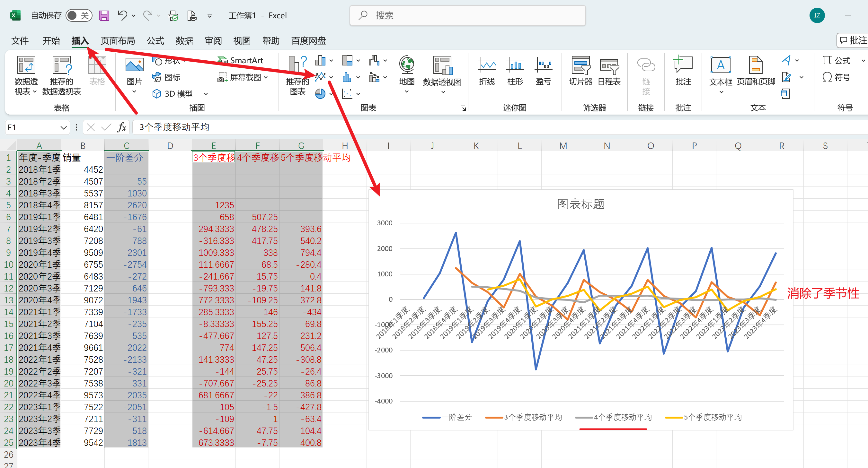Click the Insert Function fx icon

click(x=122, y=127)
